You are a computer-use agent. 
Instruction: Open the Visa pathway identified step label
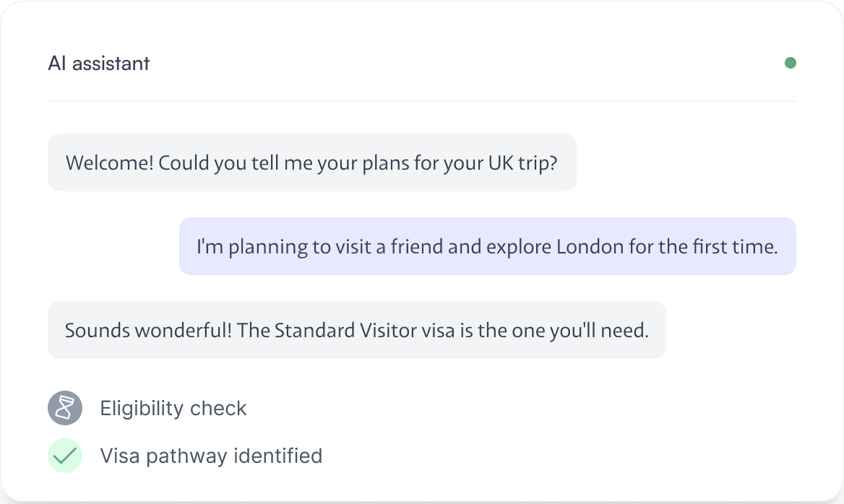pyautogui.click(x=211, y=456)
